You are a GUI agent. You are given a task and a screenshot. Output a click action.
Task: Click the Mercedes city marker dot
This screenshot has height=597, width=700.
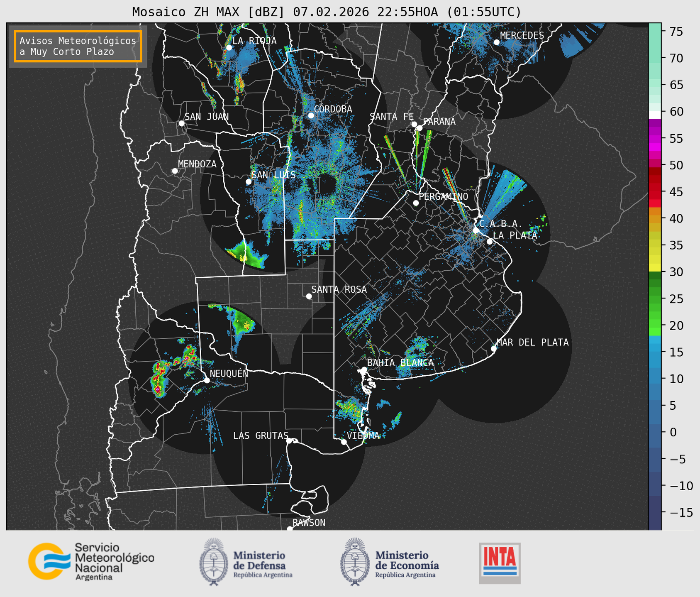pyautogui.click(x=497, y=42)
